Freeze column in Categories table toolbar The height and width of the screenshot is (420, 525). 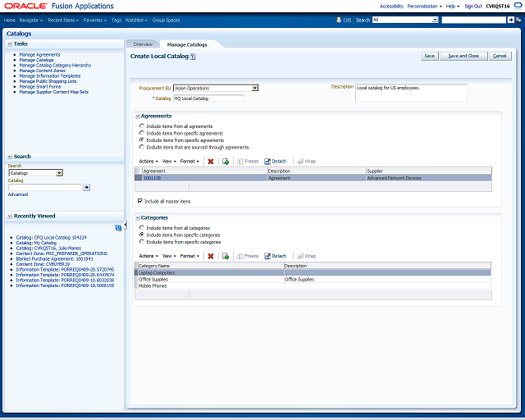[x=248, y=256]
